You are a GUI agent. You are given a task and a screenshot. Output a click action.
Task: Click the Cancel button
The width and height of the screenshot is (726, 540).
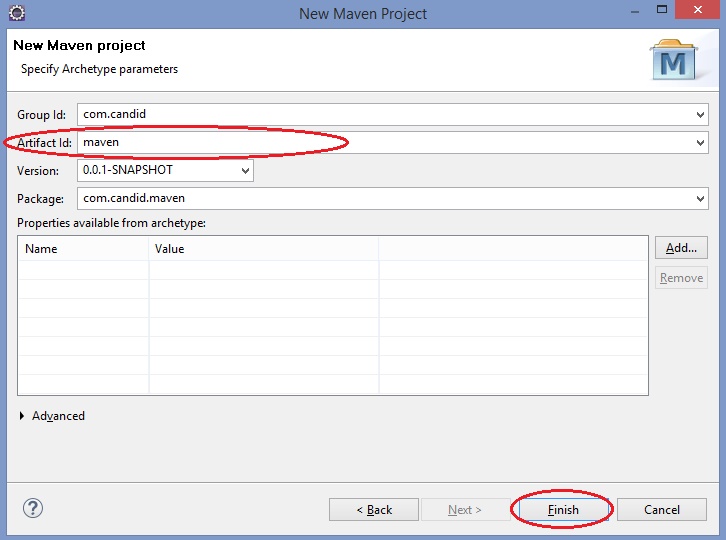coord(662,509)
